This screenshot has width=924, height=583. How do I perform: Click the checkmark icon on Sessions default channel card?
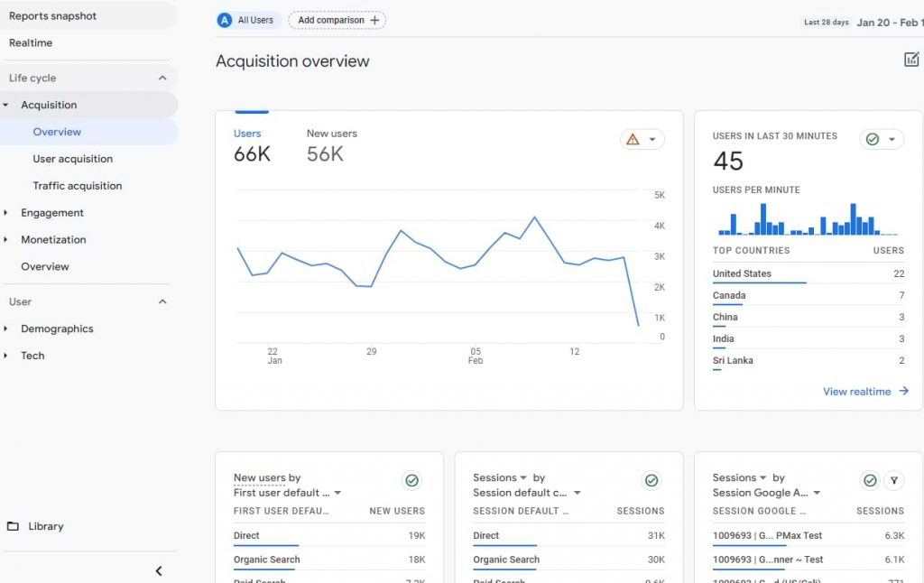(651, 480)
